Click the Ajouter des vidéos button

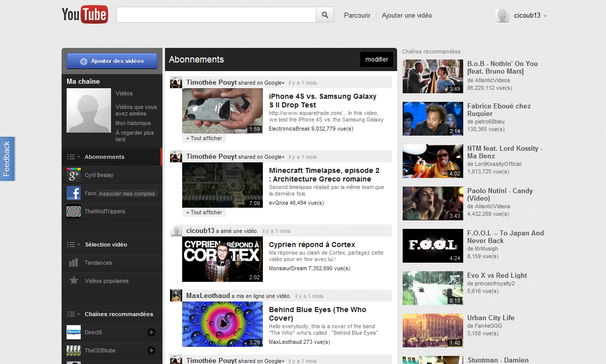[x=112, y=61]
